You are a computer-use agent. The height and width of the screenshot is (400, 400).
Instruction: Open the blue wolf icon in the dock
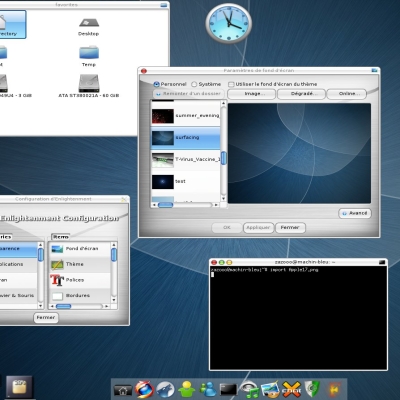point(165,389)
